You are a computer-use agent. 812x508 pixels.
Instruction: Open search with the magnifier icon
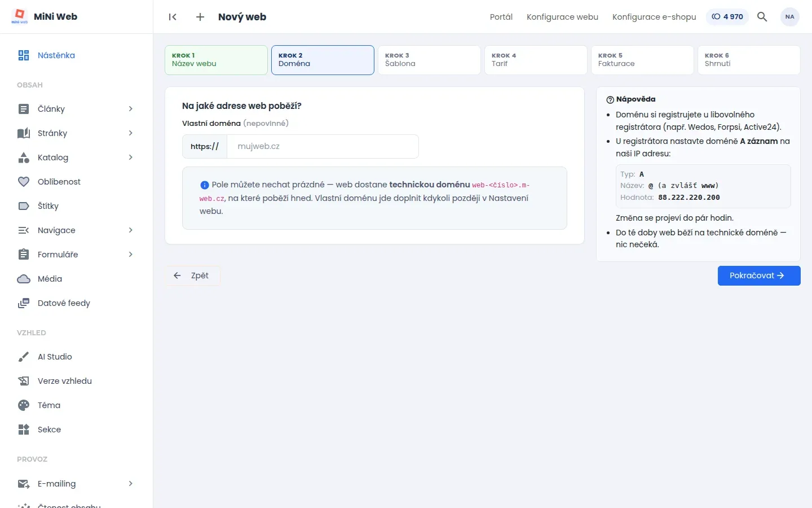pos(762,17)
